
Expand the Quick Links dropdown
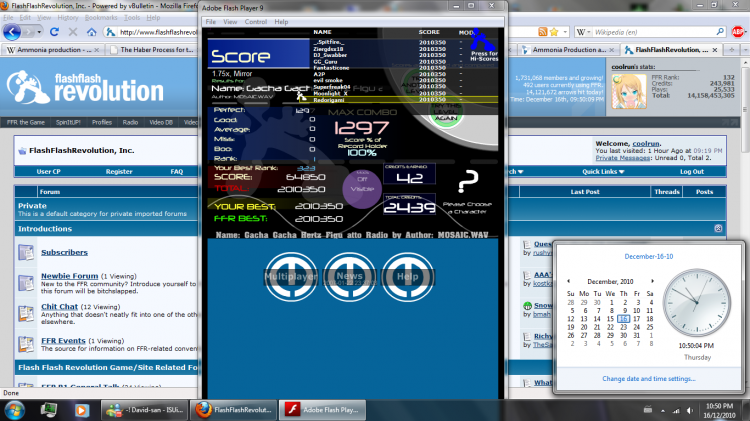coord(603,172)
